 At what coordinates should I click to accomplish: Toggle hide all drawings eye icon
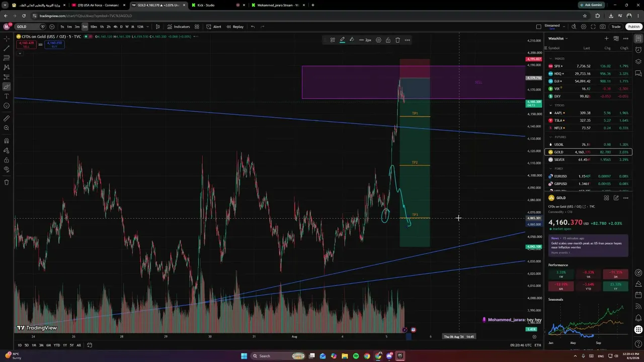coord(7,169)
